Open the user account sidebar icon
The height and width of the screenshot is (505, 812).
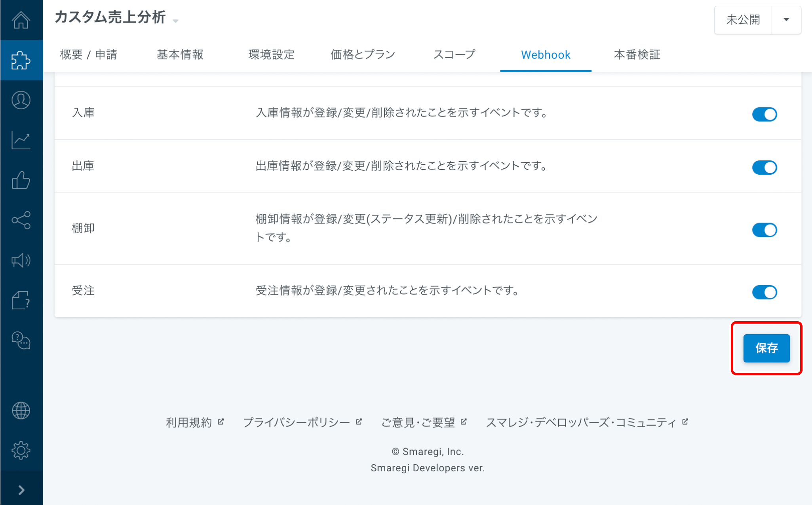tap(21, 100)
